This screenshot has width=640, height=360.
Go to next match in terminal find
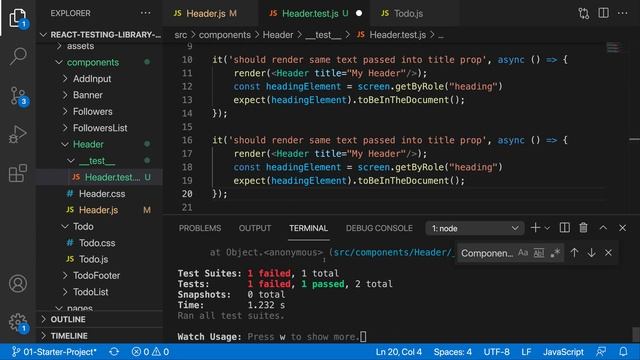[x=591, y=253]
